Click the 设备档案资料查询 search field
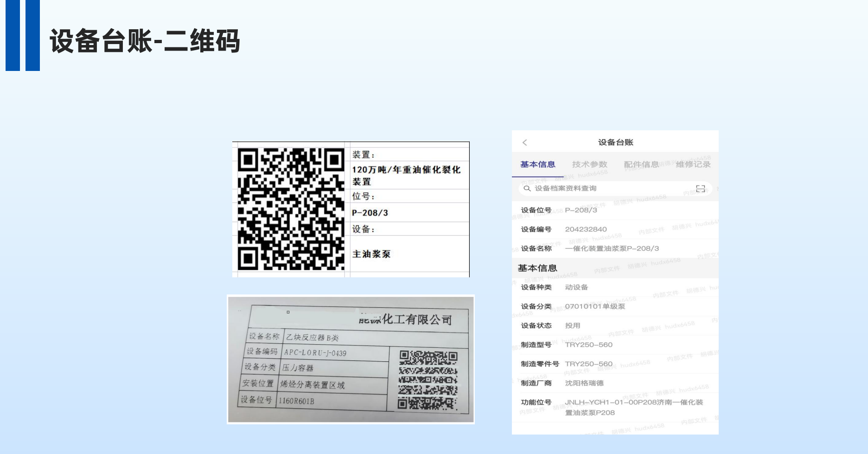The width and height of the screenshot is (868, 454). 615,189
